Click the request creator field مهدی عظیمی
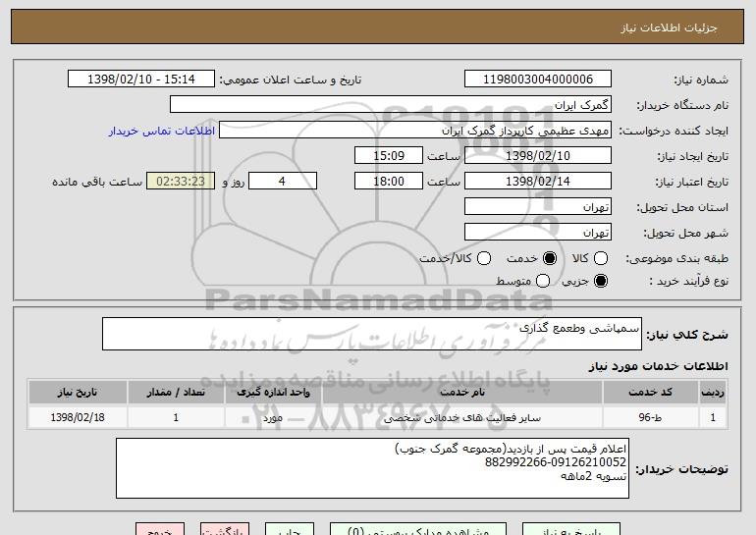 pyautogui.click(x=415, y=131)
